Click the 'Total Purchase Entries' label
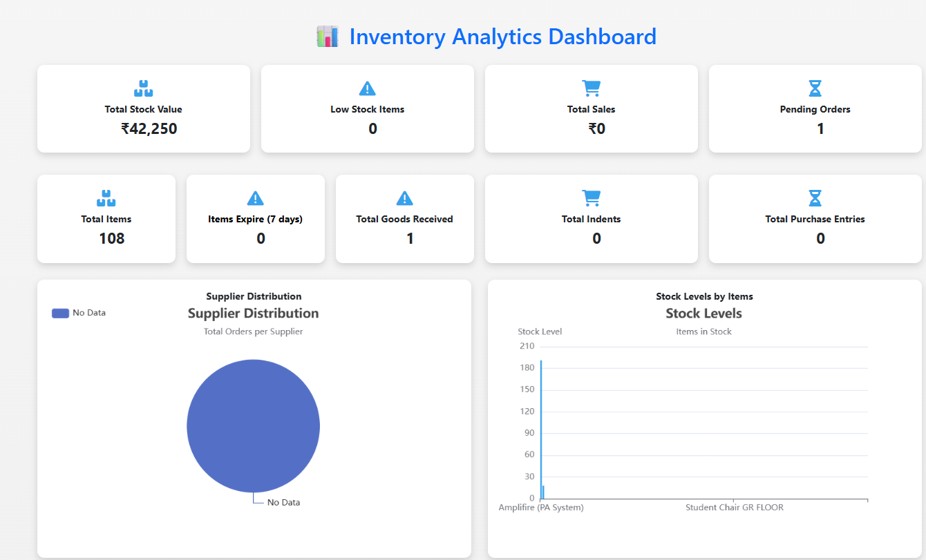The image size is (926, 560). 815,219
